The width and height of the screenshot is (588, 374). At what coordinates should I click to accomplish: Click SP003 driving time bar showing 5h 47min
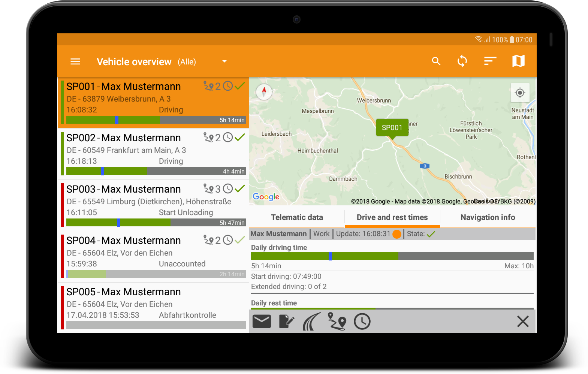point(156,223)
